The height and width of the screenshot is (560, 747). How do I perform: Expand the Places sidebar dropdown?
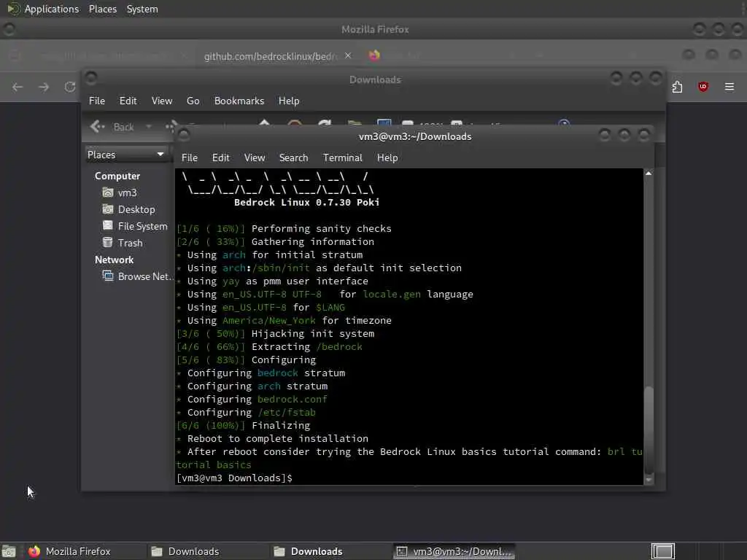[125, 155]
